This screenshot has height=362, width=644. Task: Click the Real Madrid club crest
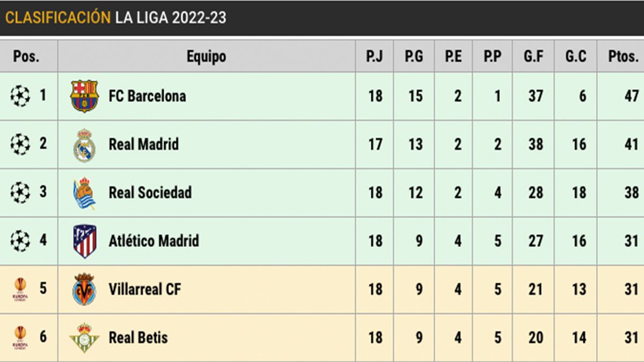coord(84,145)
